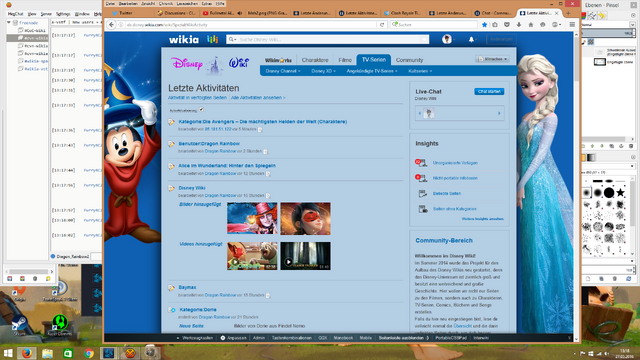Viewport: 640px width, 360px height.
Task: Open the Chronik menu in Firefox
Action: pyautogui.click(x=166, y=4)
